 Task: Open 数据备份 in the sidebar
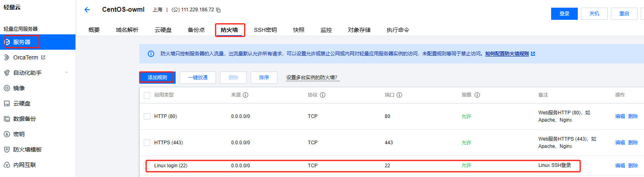click(25, 119)
